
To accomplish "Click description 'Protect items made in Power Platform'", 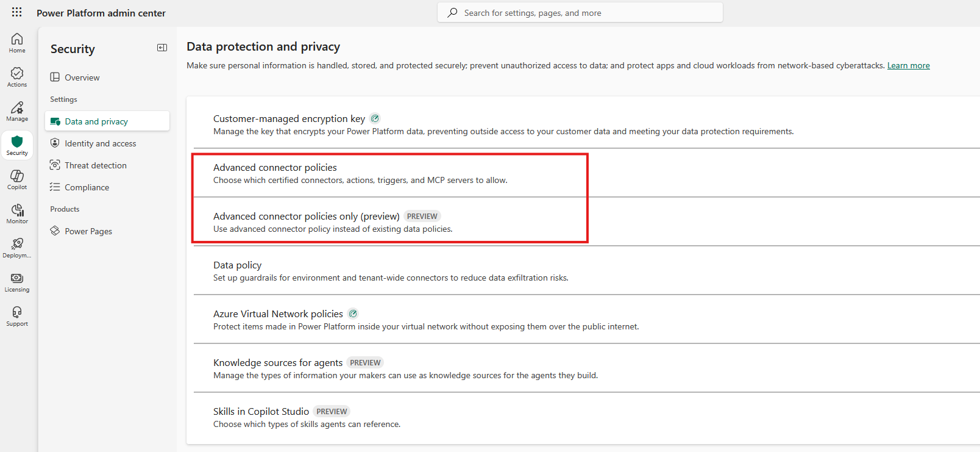I will point(426,326).
